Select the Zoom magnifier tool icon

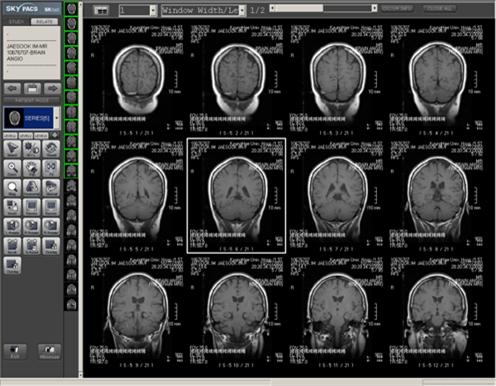tap(13, 168)
